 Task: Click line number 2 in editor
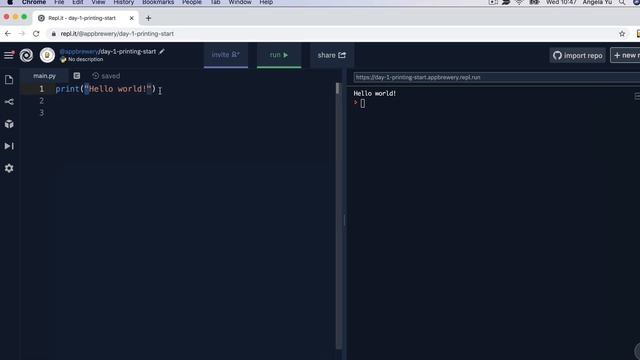41,101
